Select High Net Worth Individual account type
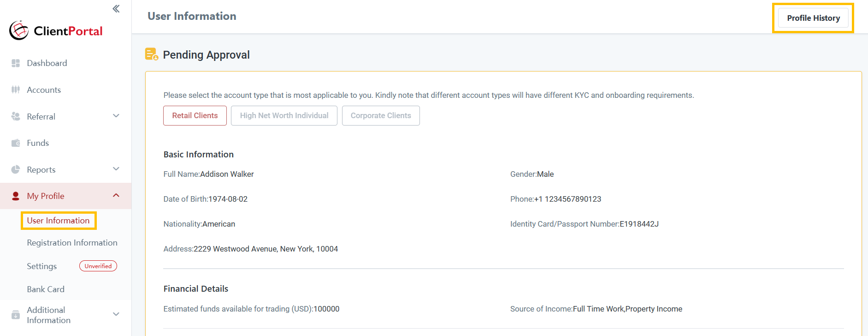Image resolution: width=868 pixels, height=336 pixels. pyautogui.click(x=284, y=115)
